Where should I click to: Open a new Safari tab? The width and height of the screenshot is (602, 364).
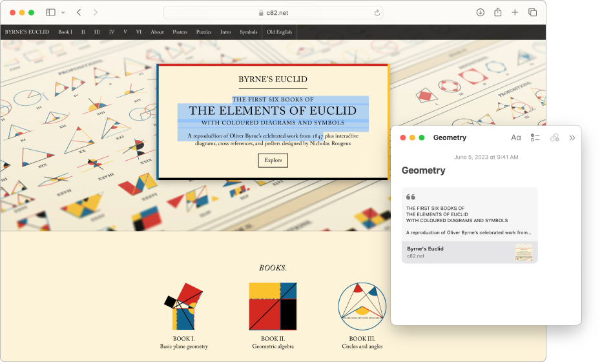(x=515, y=12)
